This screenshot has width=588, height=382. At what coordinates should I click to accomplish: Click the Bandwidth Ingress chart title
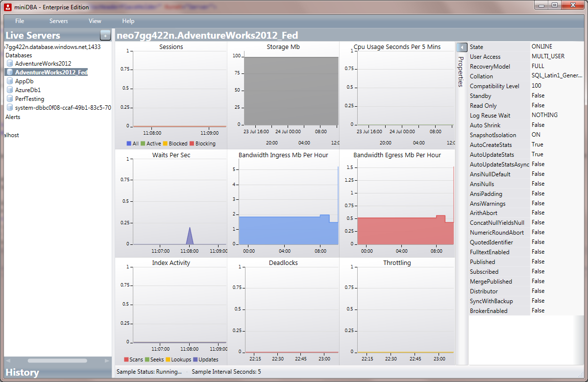point(283,155)
